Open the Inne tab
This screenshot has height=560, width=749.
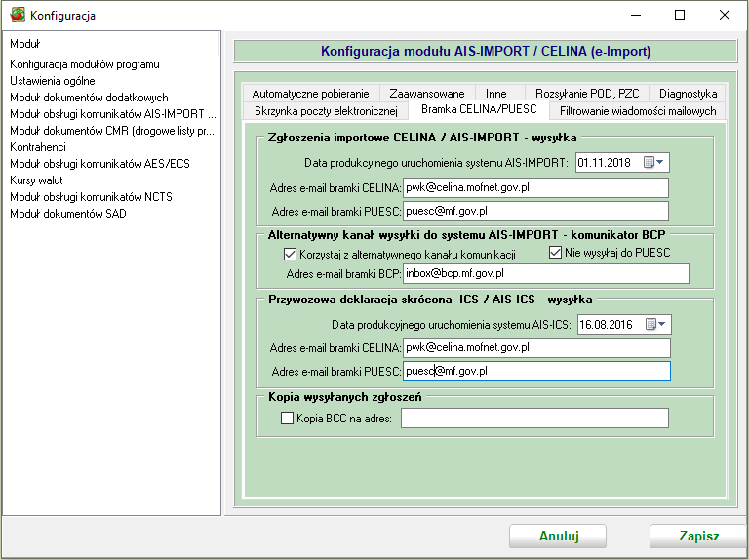(495, 94)
